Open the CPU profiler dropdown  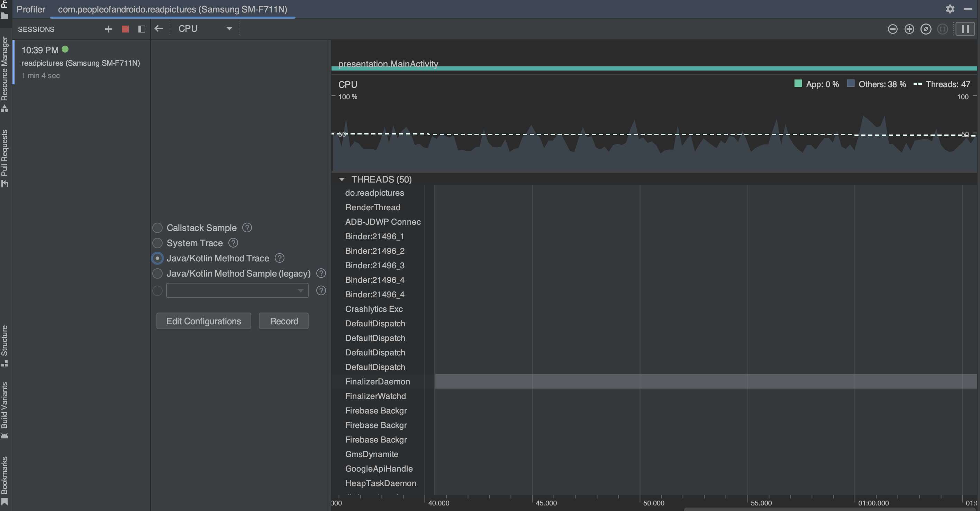click(x=205, y=28)
